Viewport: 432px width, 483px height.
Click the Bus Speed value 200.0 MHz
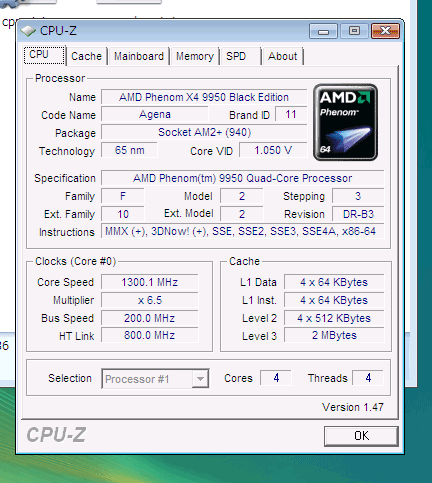coord(150,318)
